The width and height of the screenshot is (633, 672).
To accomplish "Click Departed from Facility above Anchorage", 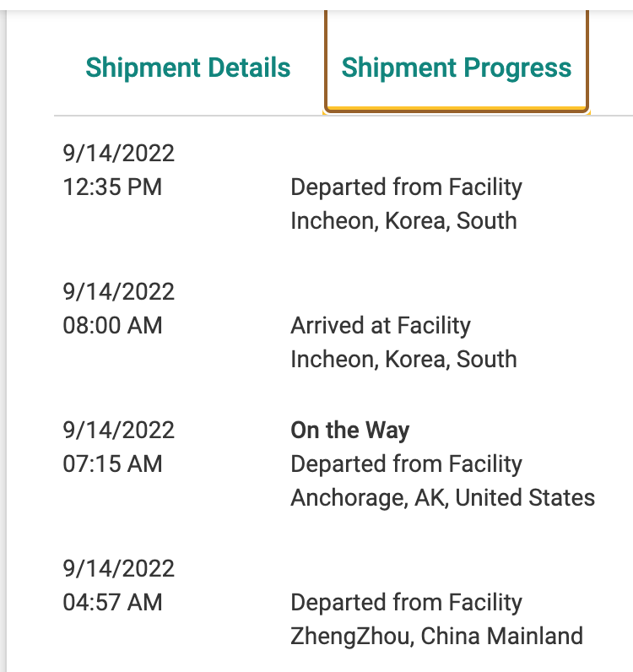I will (406, 464).
